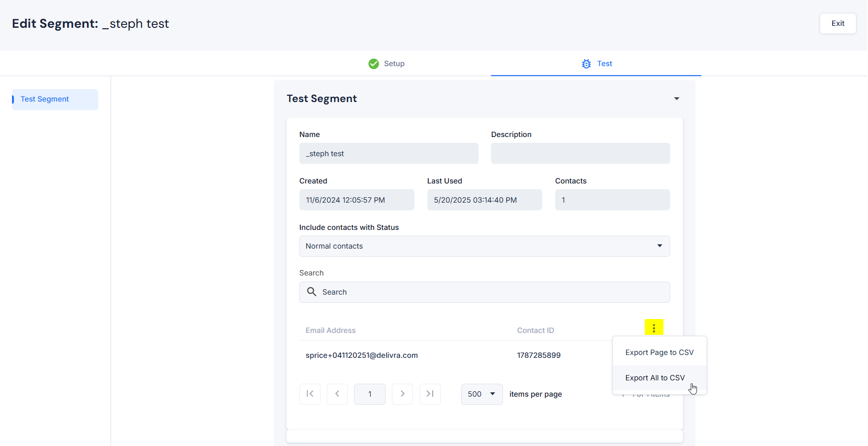Switch to the Setup tab

point(394,64)
